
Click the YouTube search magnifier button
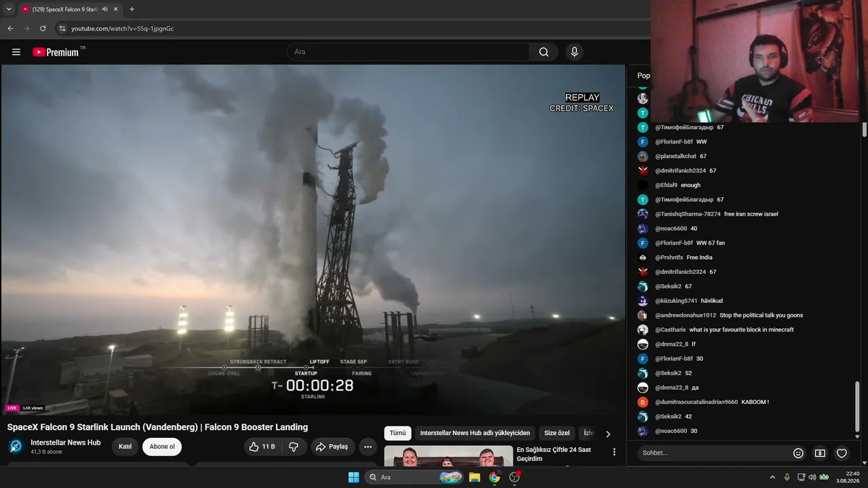[544, 52]
